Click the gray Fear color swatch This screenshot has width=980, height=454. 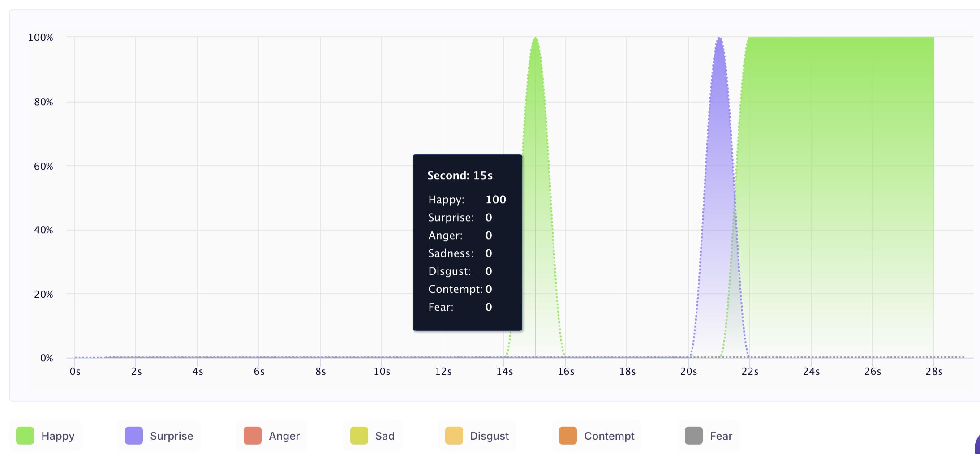coord(693,436)
